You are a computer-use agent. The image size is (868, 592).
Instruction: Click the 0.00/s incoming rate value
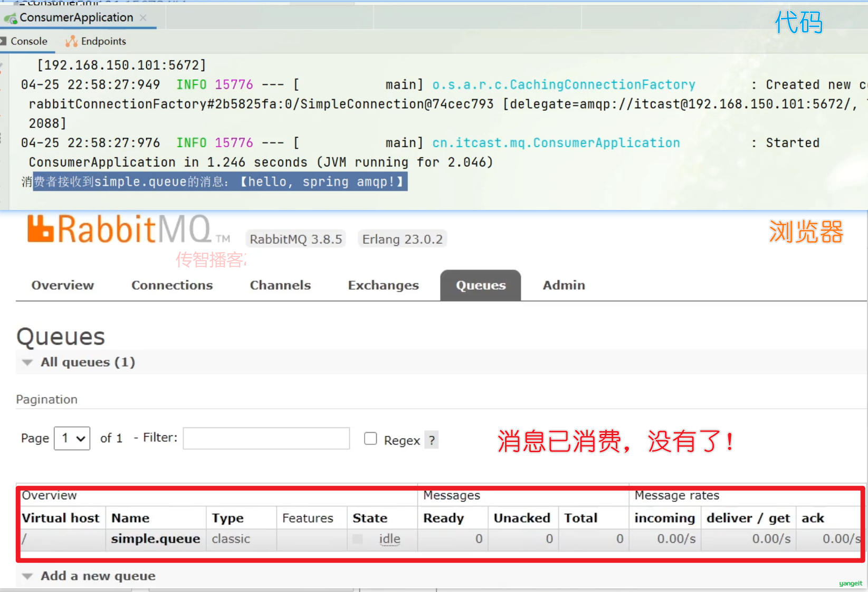coord(676,539)
